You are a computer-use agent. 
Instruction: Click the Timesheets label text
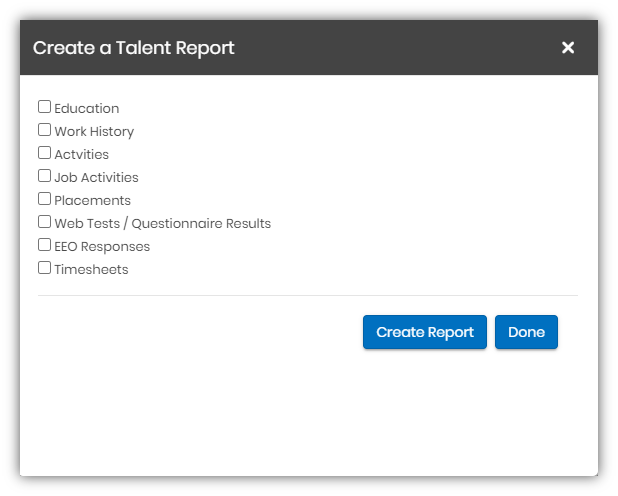(x=91, y=269)
